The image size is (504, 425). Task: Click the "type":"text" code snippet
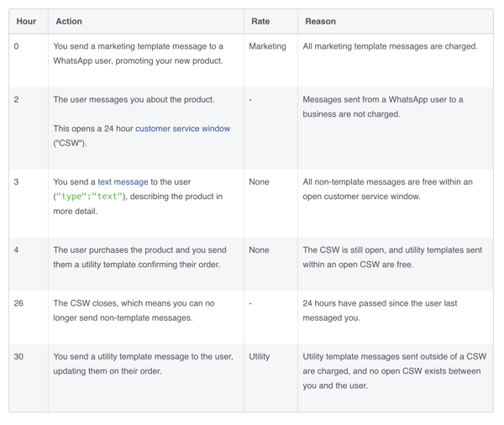point(89,197)
